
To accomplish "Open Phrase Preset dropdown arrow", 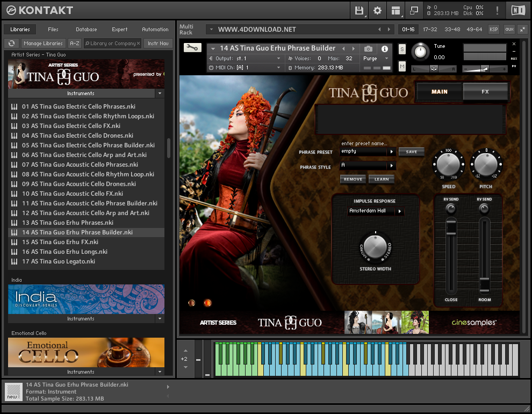I will click(x=392, y=152).
